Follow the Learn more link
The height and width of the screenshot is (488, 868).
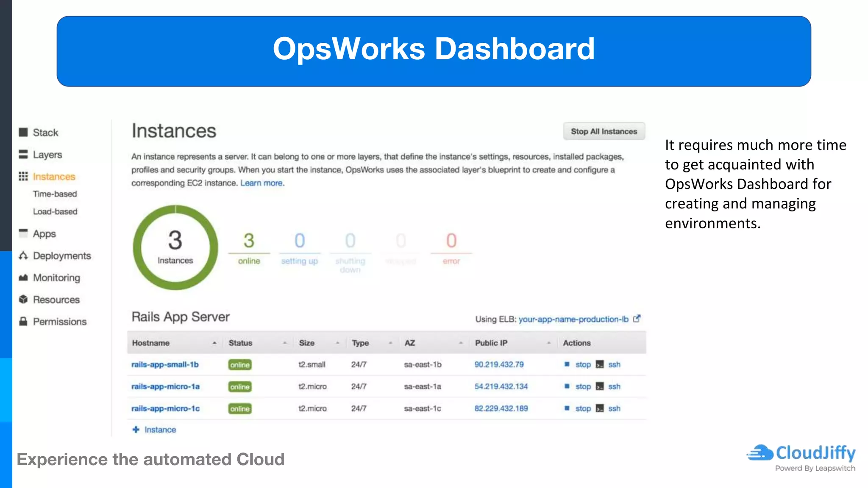click(262, 183)
